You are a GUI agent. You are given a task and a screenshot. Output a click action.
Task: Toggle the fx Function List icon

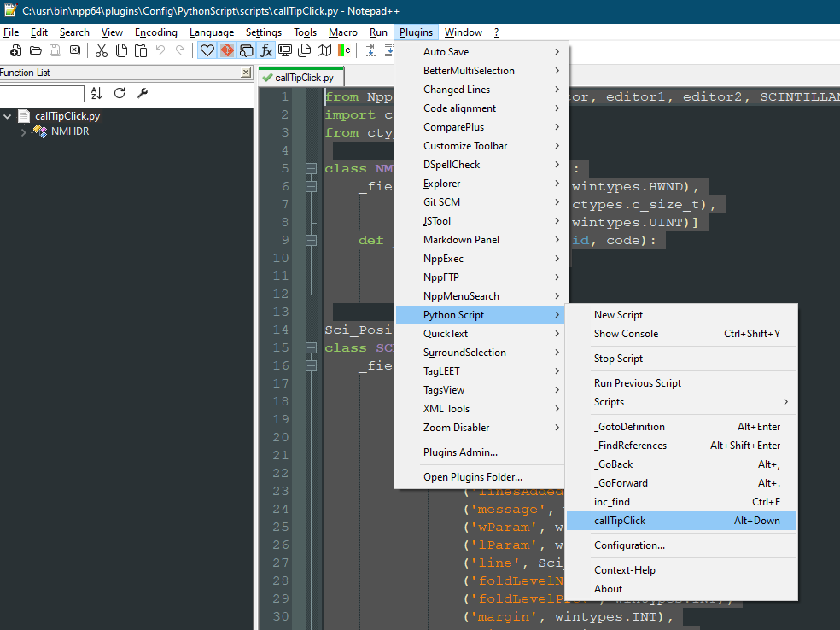[x=266, y=51]
